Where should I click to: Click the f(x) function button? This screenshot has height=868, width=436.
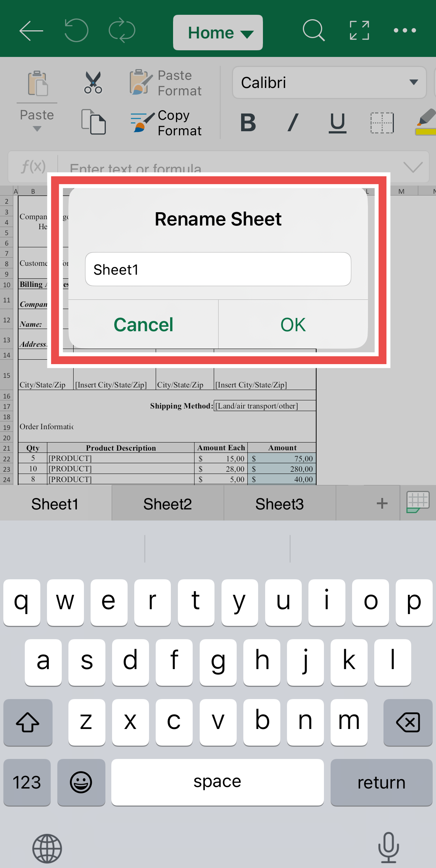(x=33, y=166)
